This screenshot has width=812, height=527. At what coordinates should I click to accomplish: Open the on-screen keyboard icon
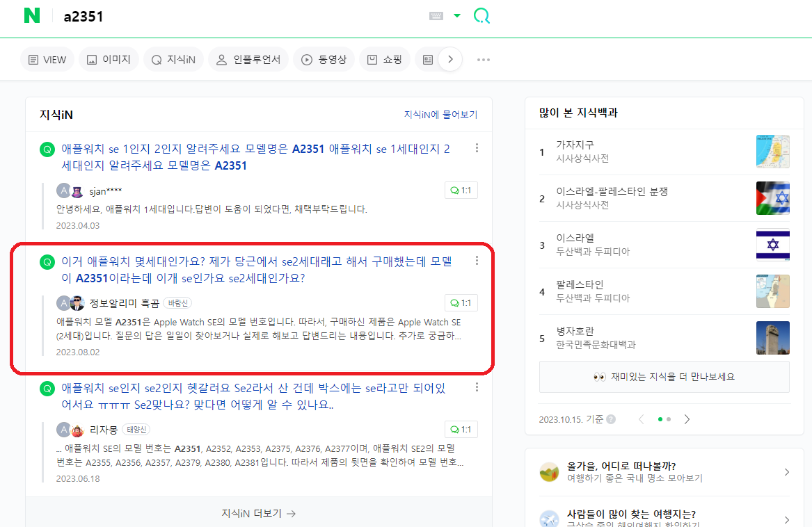pyautogui.click(x=436, y=16)
